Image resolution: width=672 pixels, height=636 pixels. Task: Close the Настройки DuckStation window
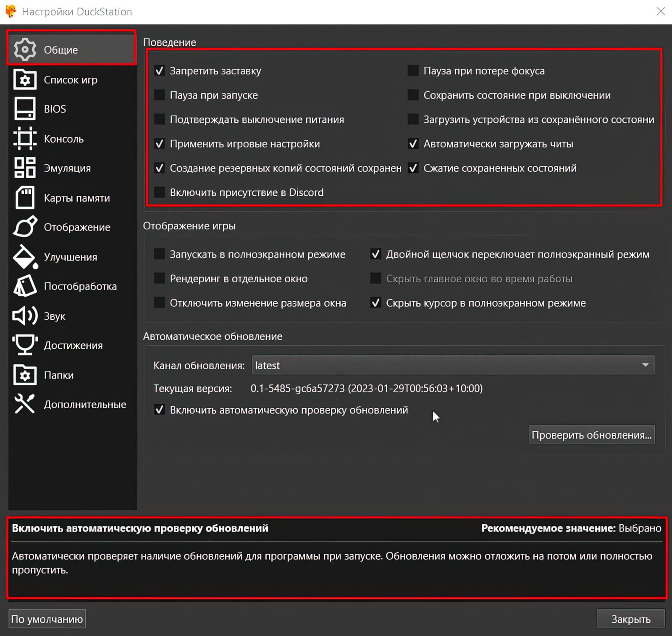(x=661, y=11)
